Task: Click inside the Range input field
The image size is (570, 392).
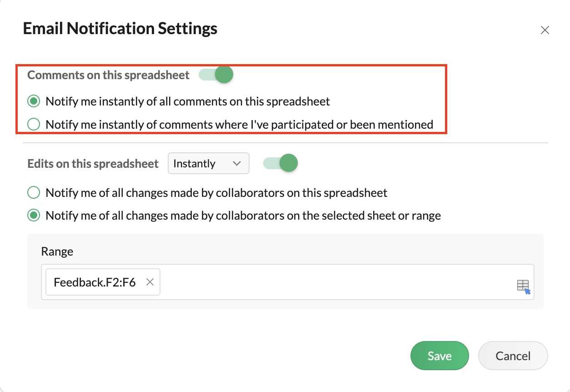Action: [x=336, y=282]
